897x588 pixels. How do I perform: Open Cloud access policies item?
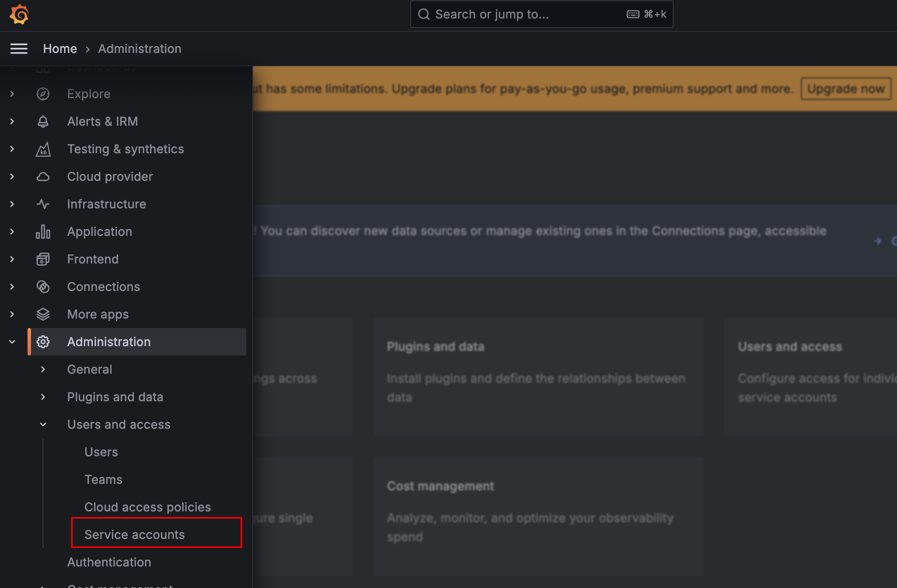pos(148,507)
